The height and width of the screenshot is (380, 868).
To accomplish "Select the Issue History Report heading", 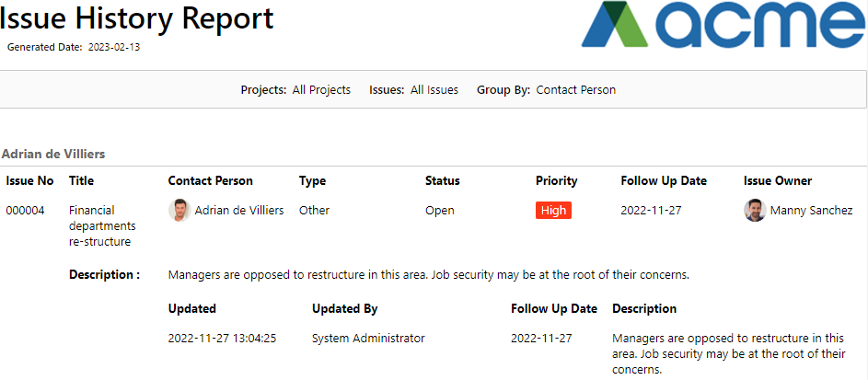I will pyautogui.click(x=137, y=18).
